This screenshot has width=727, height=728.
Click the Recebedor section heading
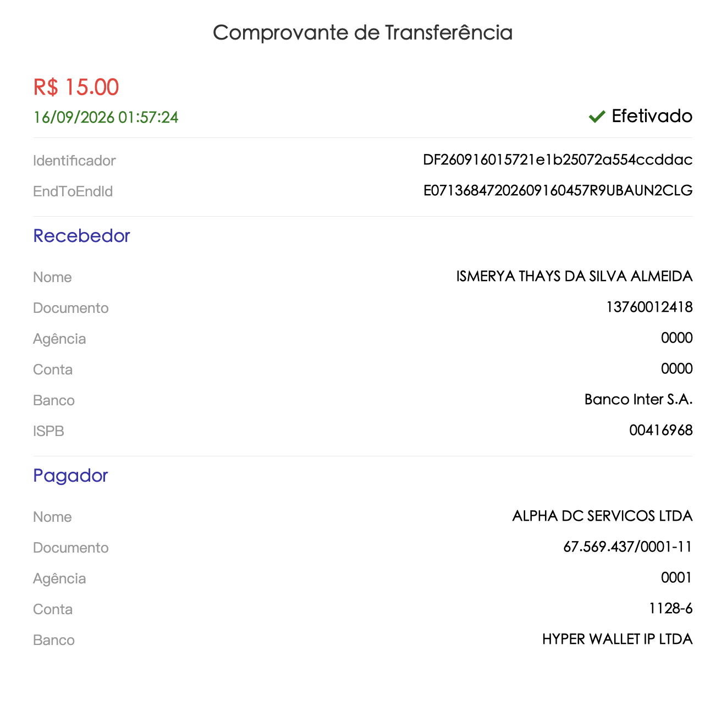[x=81, y=235]
